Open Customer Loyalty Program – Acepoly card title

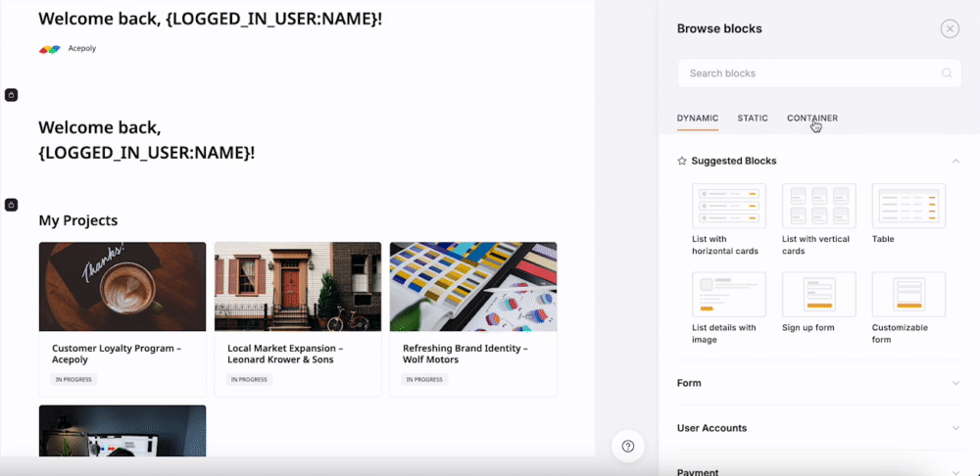[x=117, y=355]
